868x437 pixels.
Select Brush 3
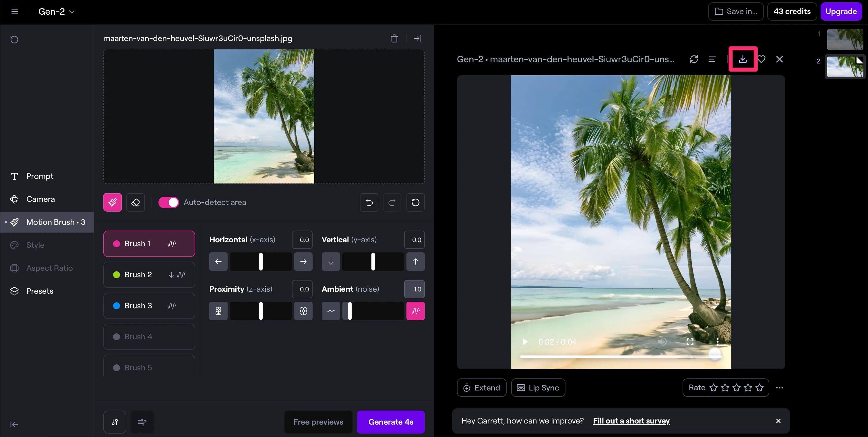coord(149,305)
